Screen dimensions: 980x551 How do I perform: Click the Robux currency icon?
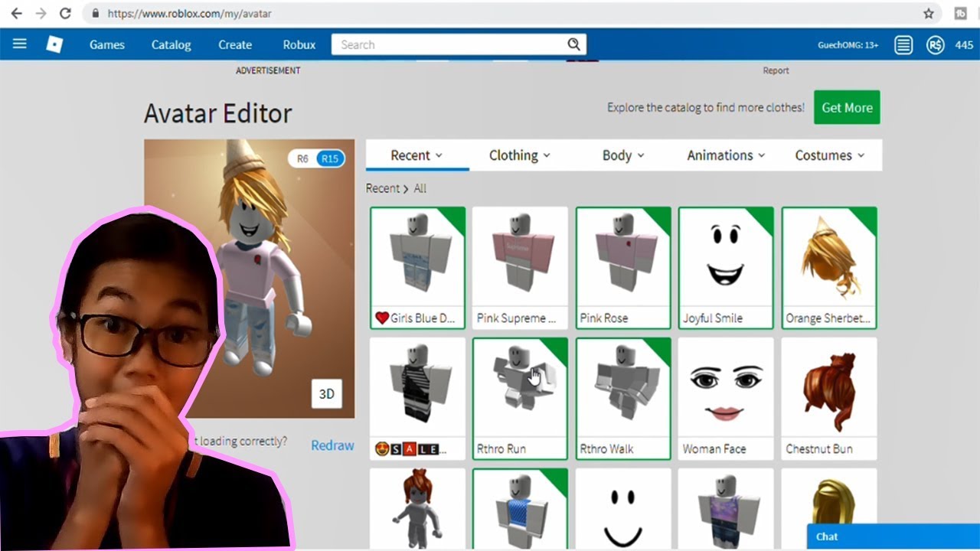point(935,45)
